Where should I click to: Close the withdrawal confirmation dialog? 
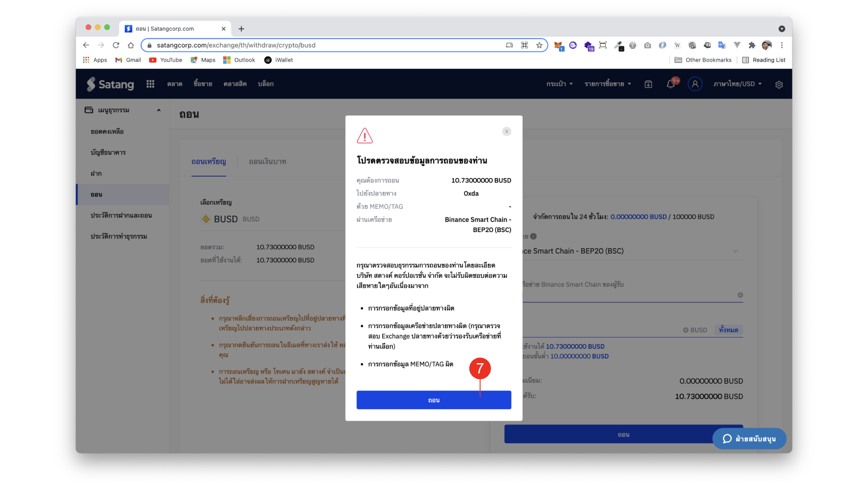point(506,131)
